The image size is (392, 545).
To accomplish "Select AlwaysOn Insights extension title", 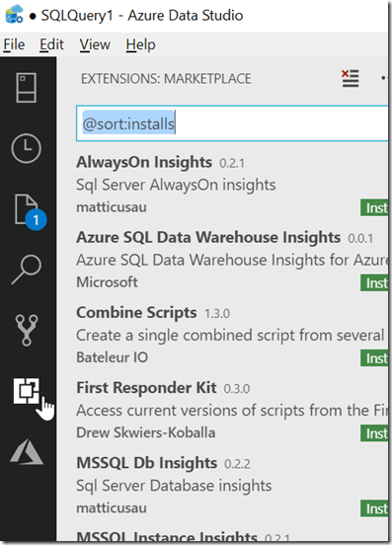I will [x=144, y=162].
